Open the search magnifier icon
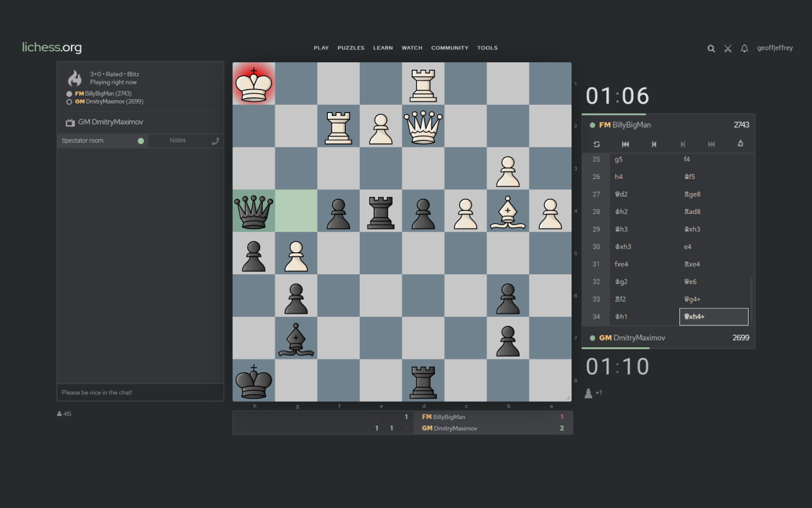Image resolution: width=812 pixels, height=508 pixels. click(711, 48)
